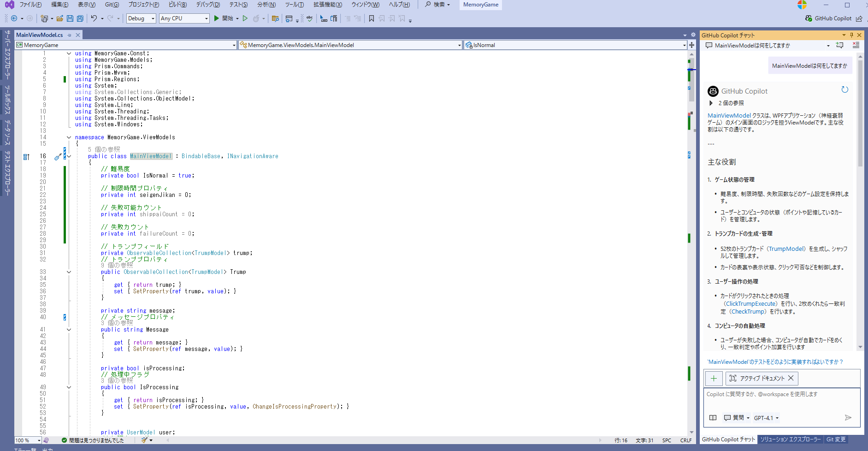Click the screwdriver quick actions icon on line 16
Screen dimensions: 868x451
click(58, 157)
